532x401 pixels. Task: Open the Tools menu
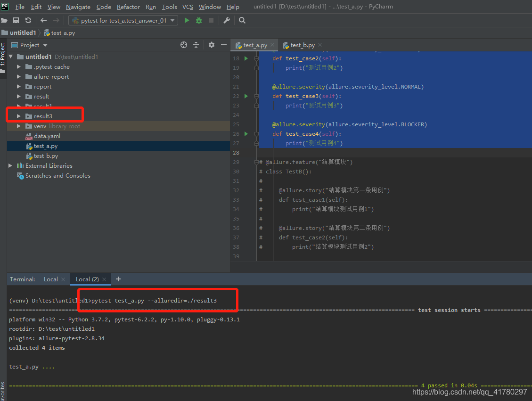[x=169, y=7]
